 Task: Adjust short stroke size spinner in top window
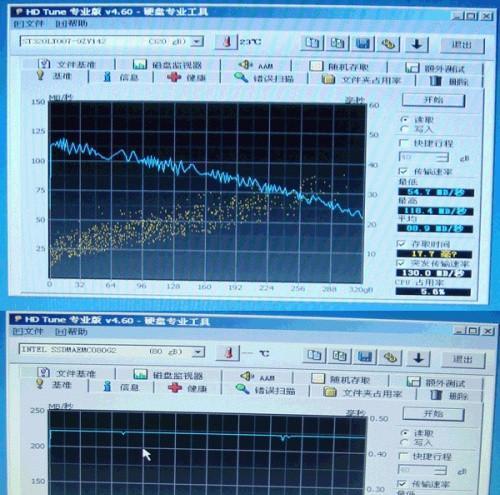pyautogui.click(x=443, y=157)
